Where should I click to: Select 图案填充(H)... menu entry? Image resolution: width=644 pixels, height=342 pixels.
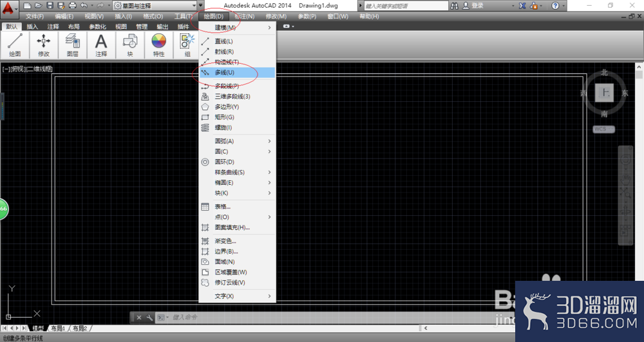(x=238, y=227)
